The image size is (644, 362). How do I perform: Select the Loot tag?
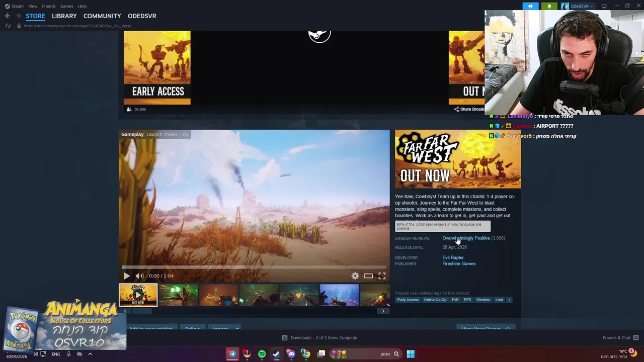click(x=499, y=300)
